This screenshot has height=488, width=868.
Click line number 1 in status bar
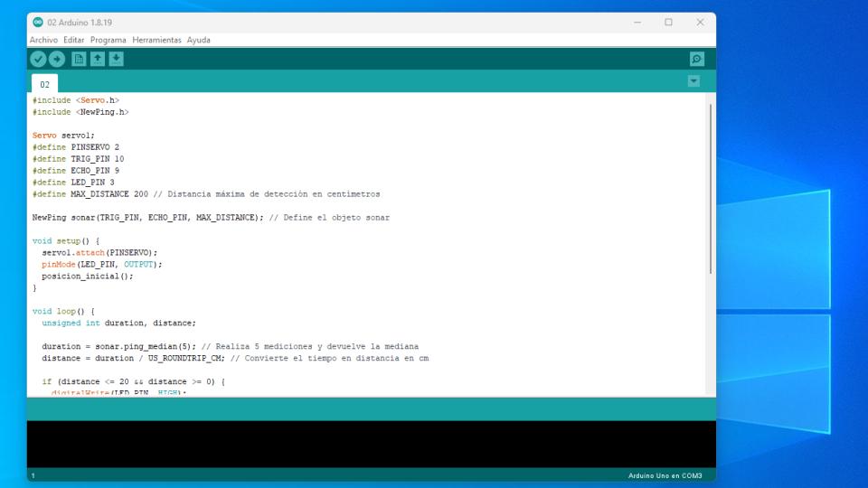point(33,476)
